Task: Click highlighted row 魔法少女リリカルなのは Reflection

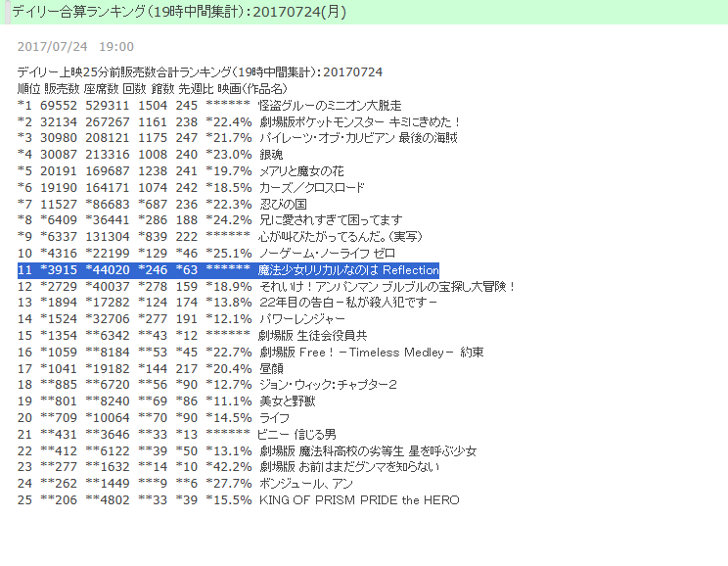Action: click(x=228, y=270)
